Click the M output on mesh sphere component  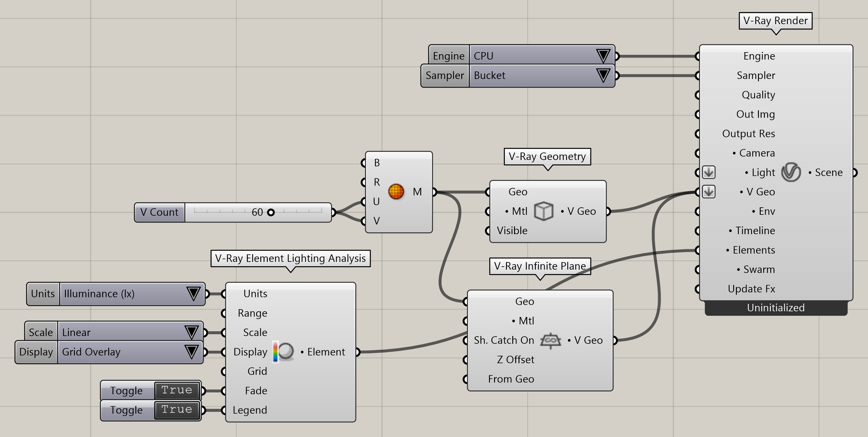point(417,192)
